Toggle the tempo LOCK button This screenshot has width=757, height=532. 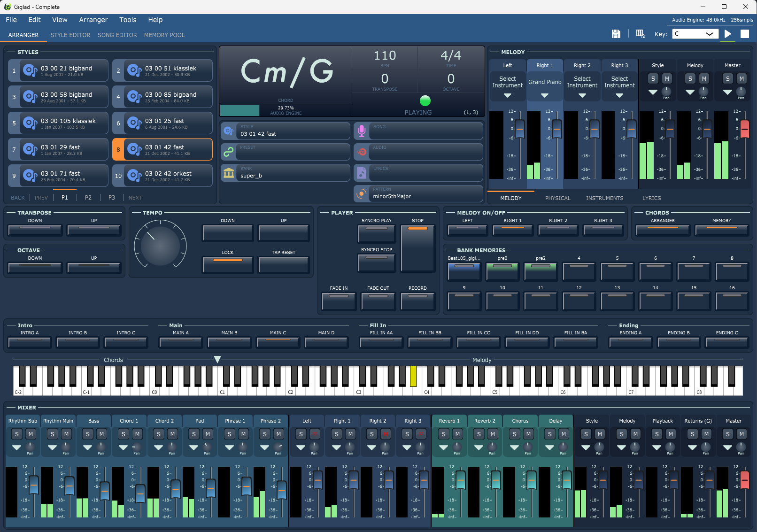click(x=228, y=264)
